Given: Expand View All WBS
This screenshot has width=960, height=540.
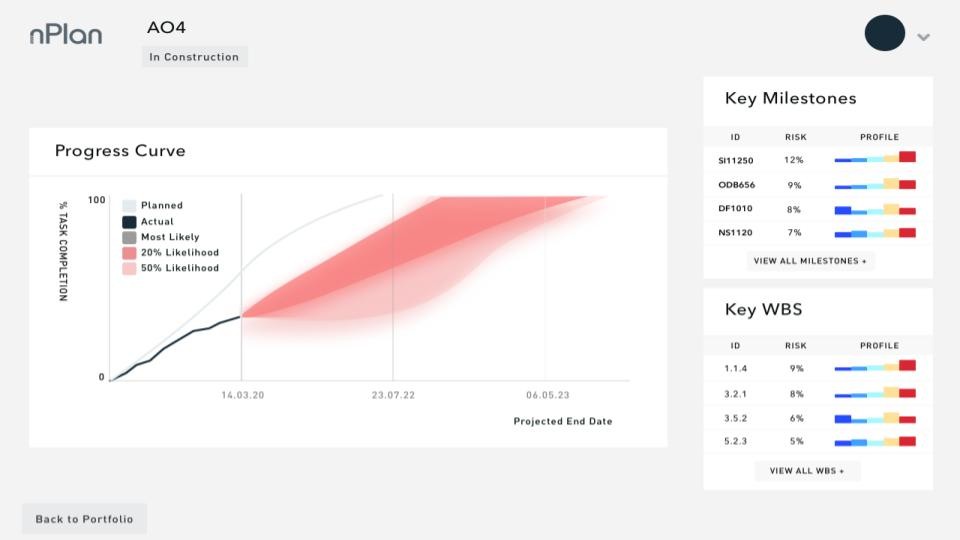Looking at the screenshot, I should coord(807,471).
